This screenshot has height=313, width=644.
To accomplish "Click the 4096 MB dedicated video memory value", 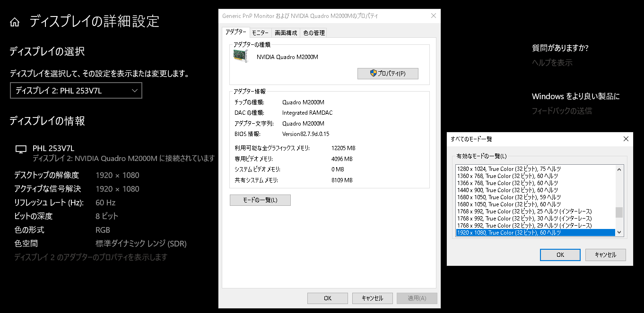I will (342, 159).
